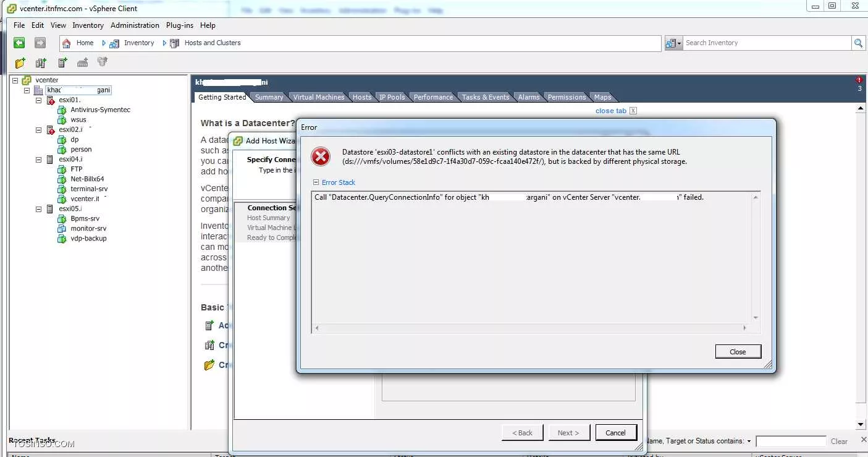Open the File menu
This screenshot has height=457, width=868.
(19, 25)
